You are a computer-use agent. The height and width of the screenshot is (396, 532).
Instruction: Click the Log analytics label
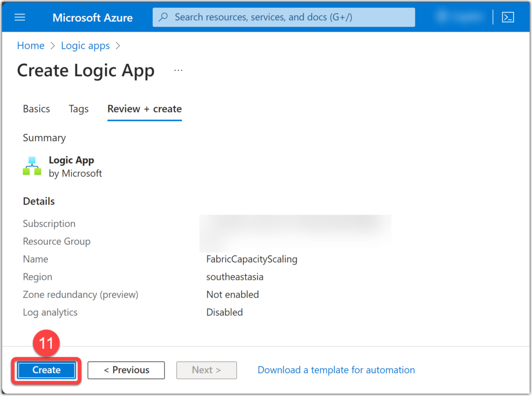(x=50, y=312)
